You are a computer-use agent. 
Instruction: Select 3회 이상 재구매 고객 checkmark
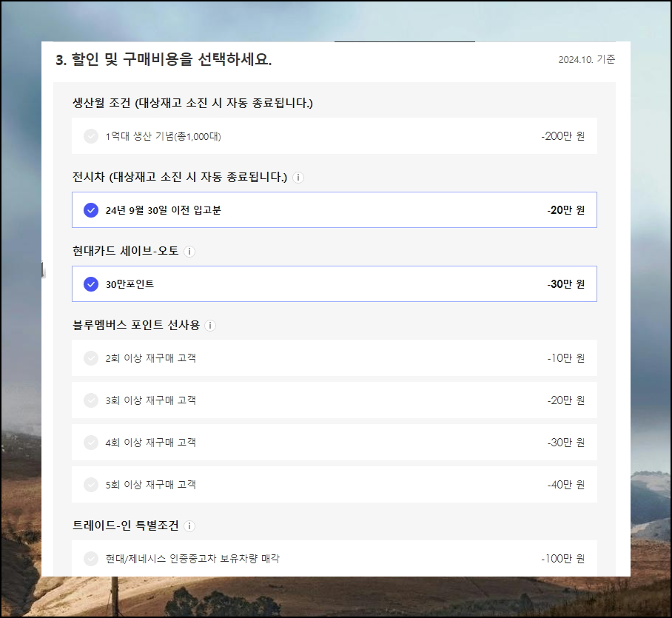pos(91,400)
